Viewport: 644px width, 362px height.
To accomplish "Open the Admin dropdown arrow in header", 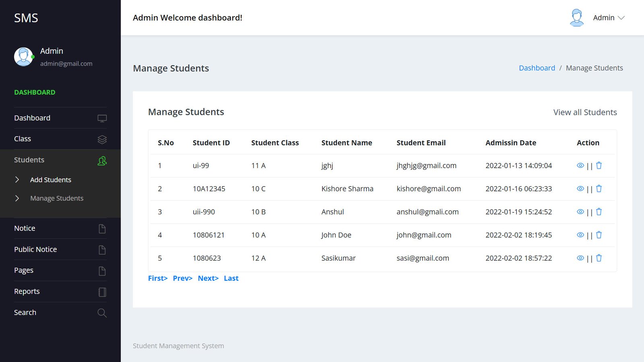I will [621, 18].
